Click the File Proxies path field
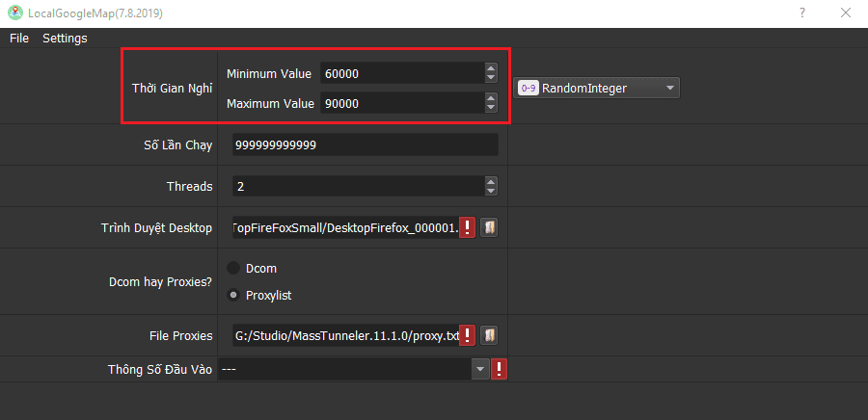This screenshot has width=868, height=420. point(346,335)
